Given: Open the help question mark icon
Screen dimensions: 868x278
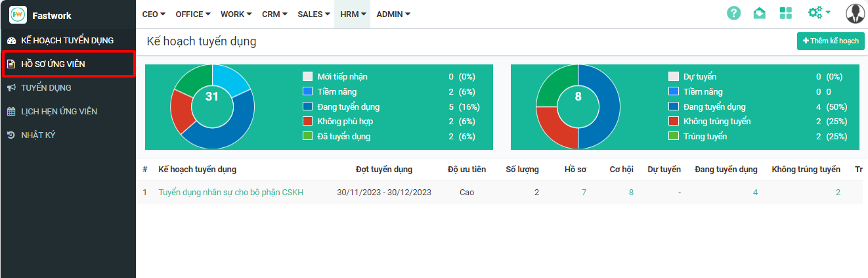Looking at the screenshot, I should [x=733, y=14].
